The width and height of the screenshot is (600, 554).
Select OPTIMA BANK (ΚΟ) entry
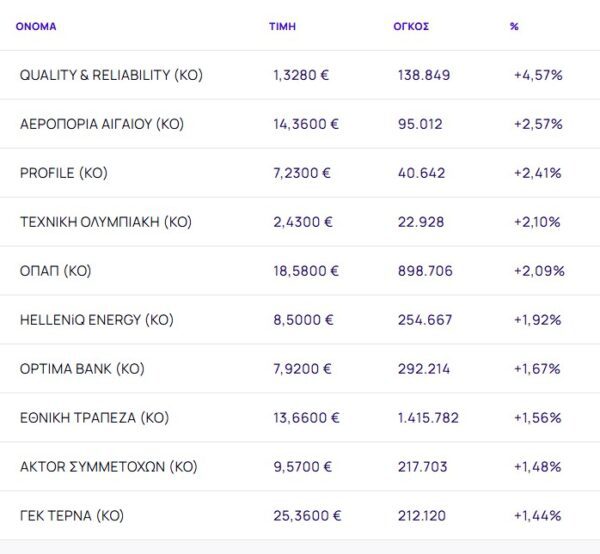tap(82, 369)
